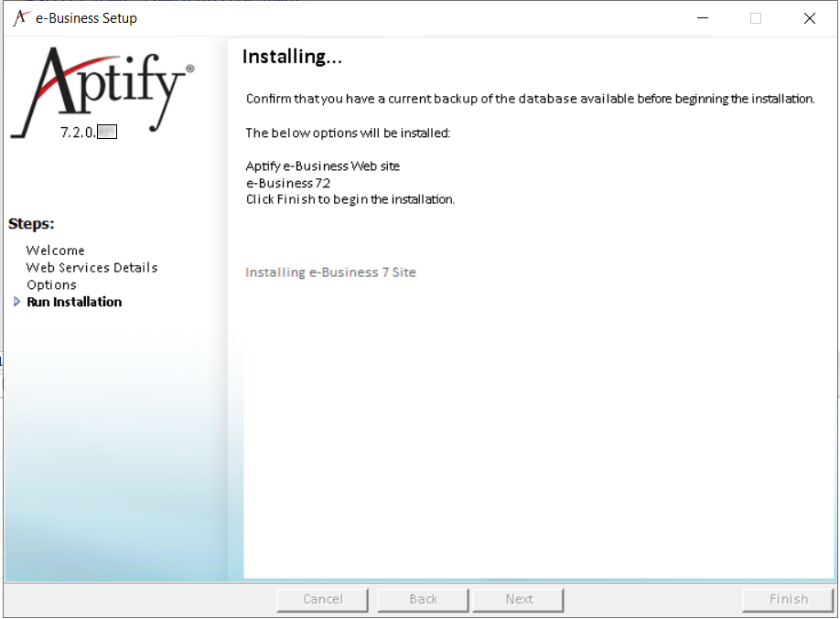Start installation with the Finish button
840x619 pixels.
pyautogui.click(x=788, y=599)
